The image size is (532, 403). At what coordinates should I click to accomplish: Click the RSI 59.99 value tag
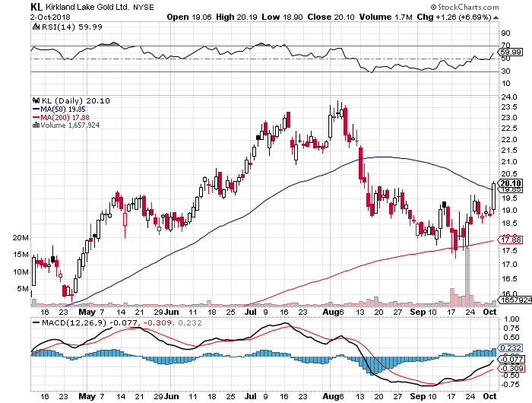(x=511, y=52)
